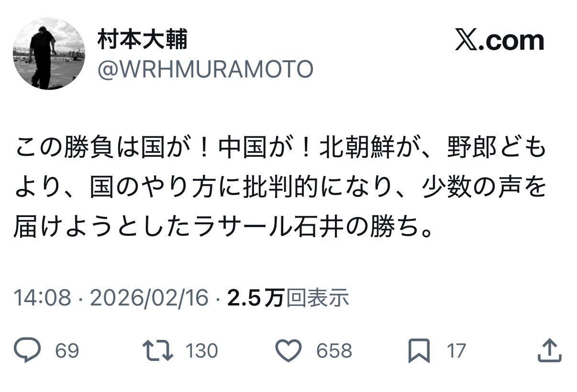The image size is (577, 392).
Task: Show the 69 replies count
Action: (x=67, y=351)
